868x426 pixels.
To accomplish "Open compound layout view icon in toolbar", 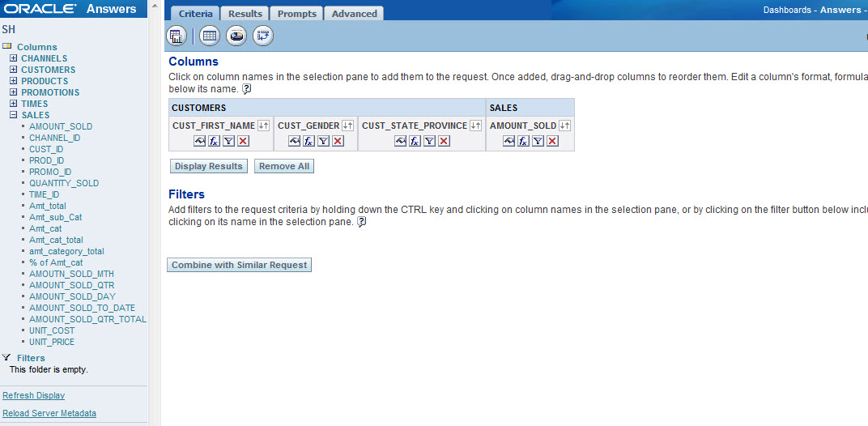I will (176, 36).
